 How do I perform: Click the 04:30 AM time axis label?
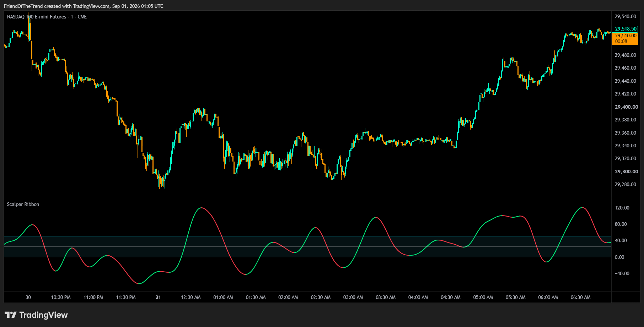point(451,297)
